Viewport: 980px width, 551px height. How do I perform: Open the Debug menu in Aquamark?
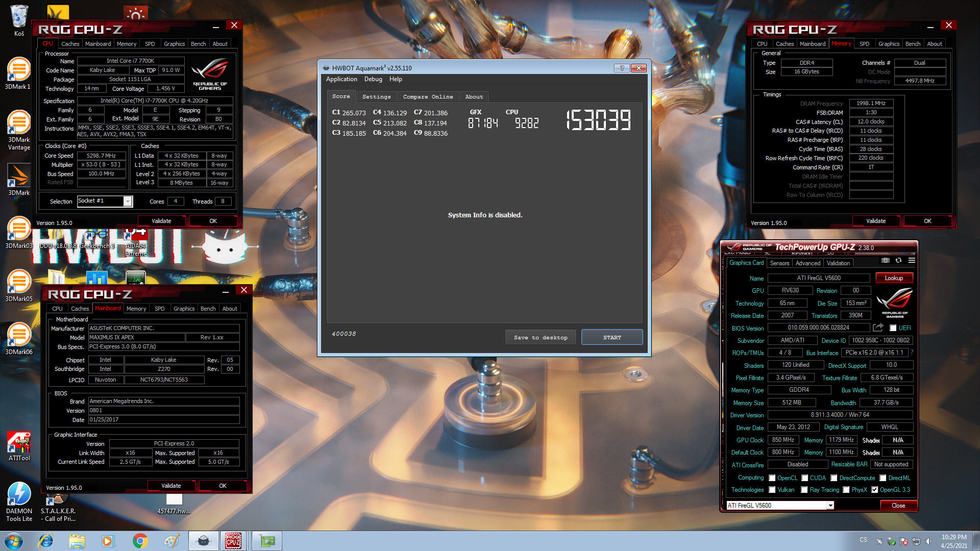(373, 79)
